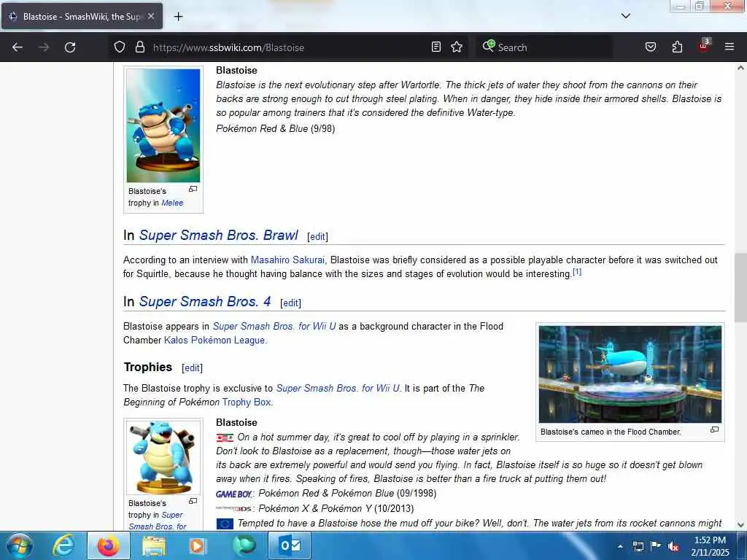
Task: Open Blastoise's Wii U trophy thumbnail
Action: tap(163, 458)
